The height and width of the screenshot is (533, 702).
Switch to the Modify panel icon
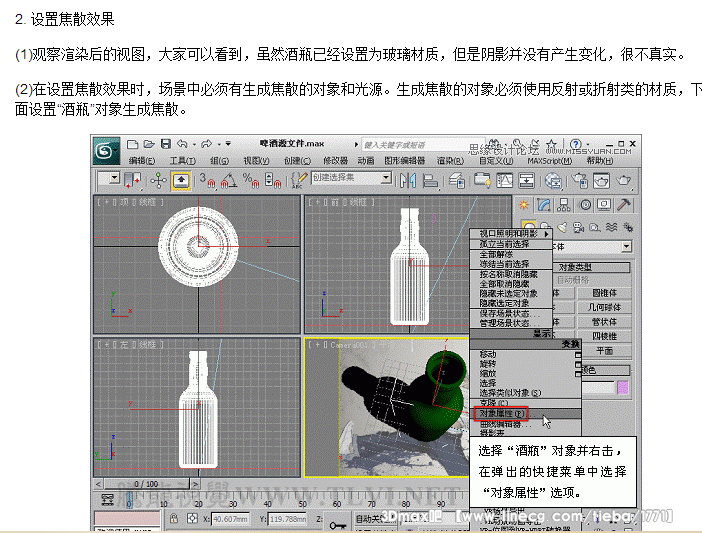544,205
